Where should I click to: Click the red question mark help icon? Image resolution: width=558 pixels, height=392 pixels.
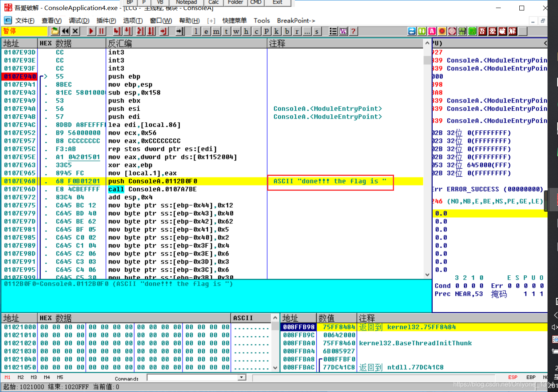coord(353,31)
